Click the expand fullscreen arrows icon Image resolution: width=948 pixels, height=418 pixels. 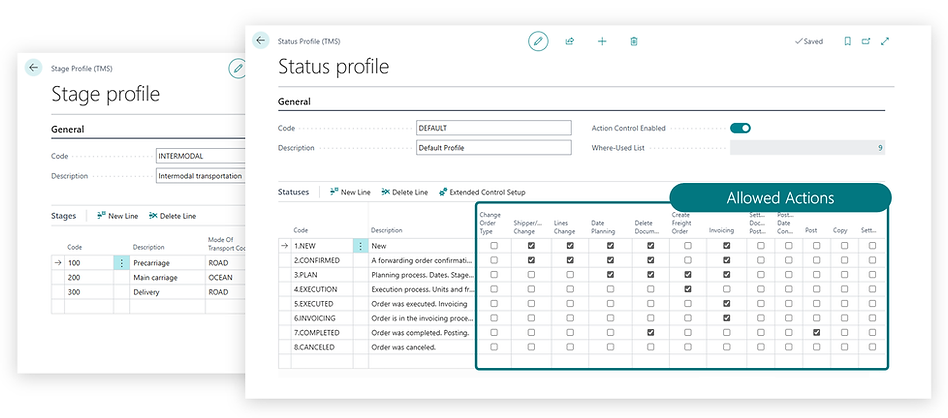point(885,41)
